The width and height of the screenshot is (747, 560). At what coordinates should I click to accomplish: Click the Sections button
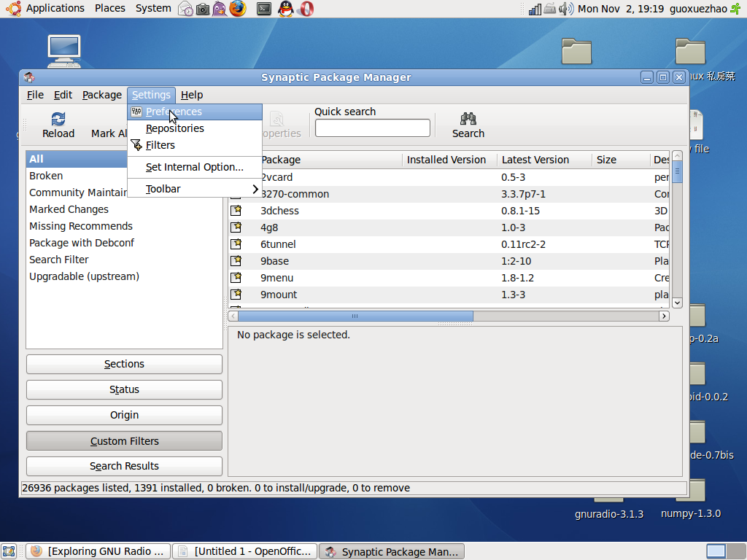[x=124, y=365]
